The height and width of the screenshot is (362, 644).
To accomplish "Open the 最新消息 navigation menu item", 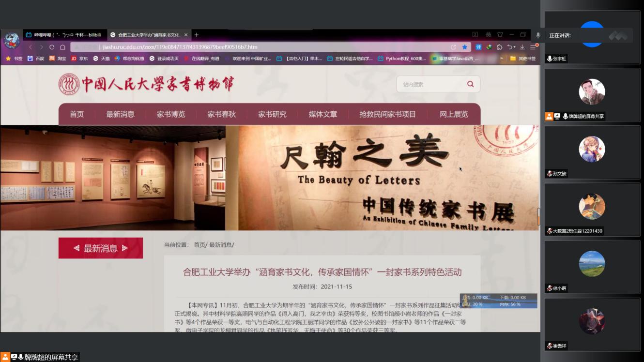I will tap(120, 114).
